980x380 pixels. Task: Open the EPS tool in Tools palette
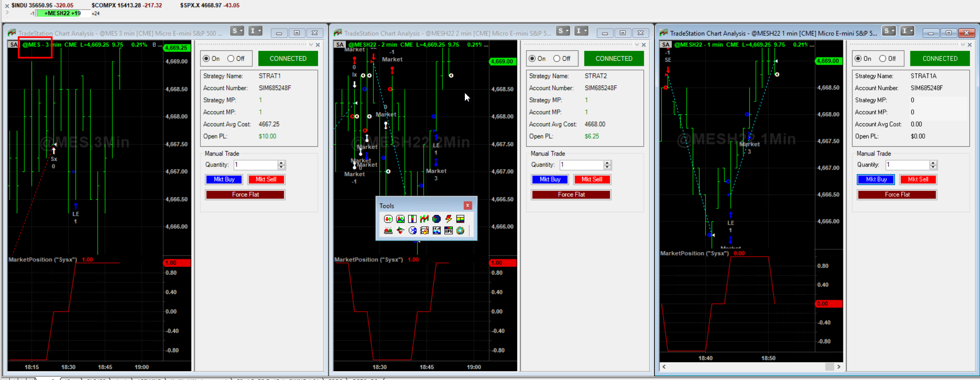tap(449, 230)
